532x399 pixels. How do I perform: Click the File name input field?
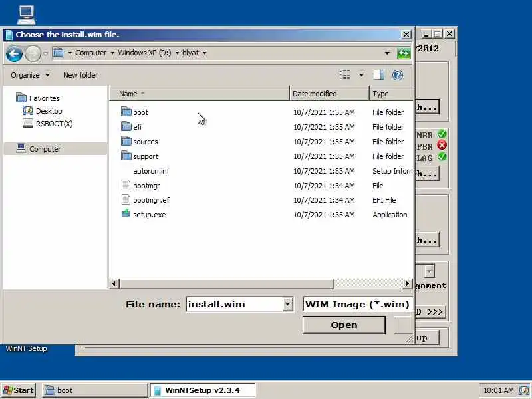pos(235,304)
